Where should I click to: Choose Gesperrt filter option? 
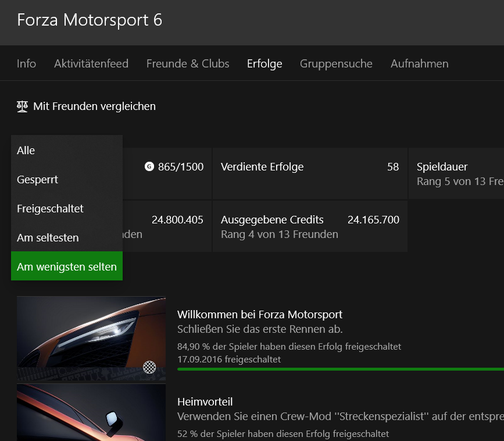click(67, 179)
